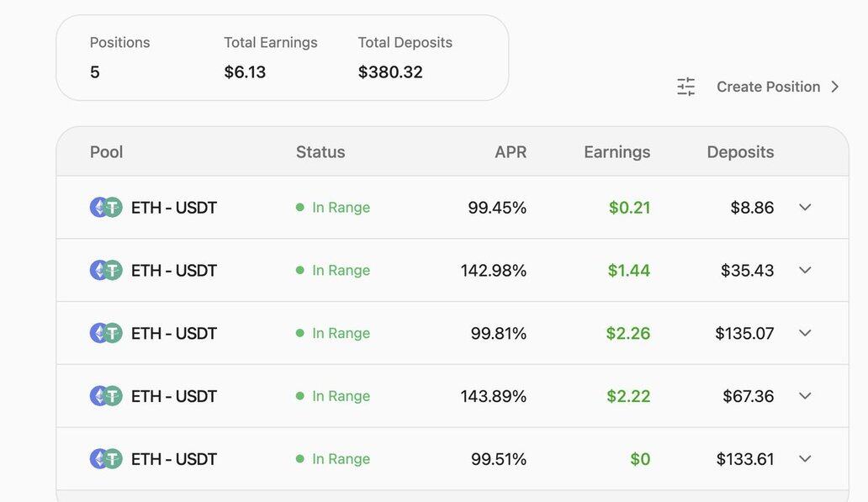
Task: Click the Status column header
Action: pos(320,152)
